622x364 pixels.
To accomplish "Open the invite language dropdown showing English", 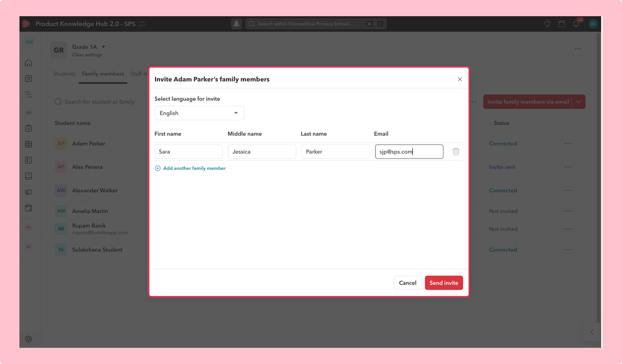I will [199, 113].
